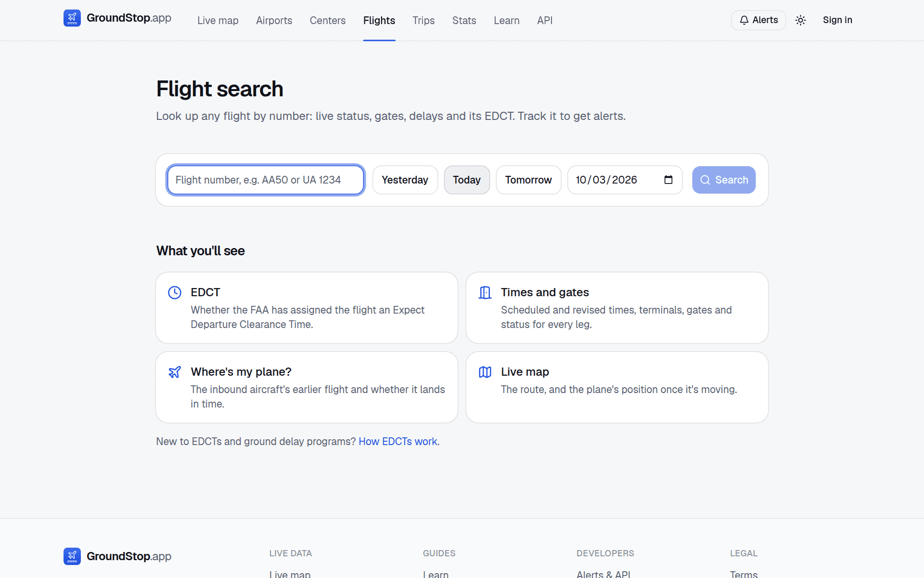Click the DEVELOPERS footer heading

point(605,553)
